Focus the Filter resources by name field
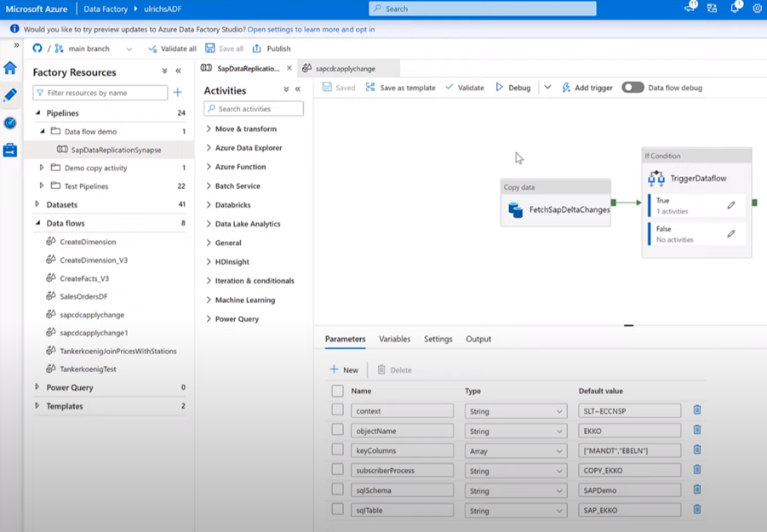The width and height of the screenshot is (767, 532). [x=100, y=93]
